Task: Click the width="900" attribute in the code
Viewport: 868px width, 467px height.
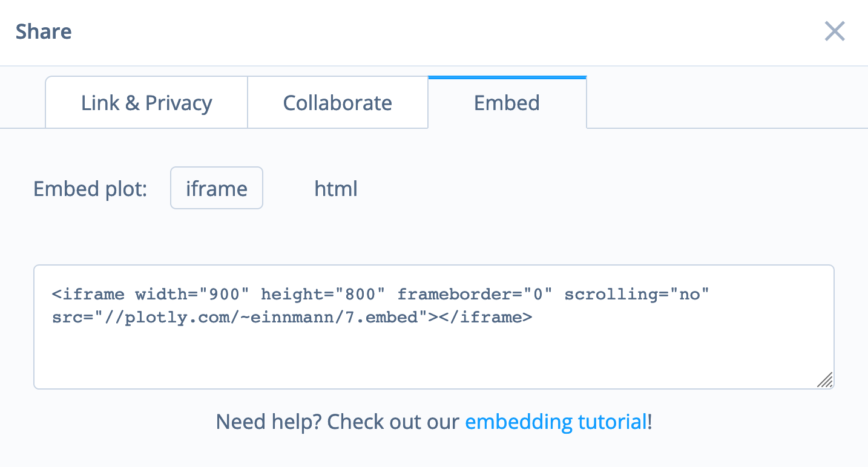Action: pos(192,295)
